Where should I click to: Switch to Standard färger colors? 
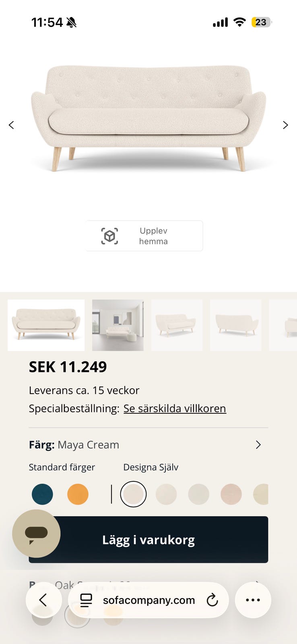tap(62, 467)
